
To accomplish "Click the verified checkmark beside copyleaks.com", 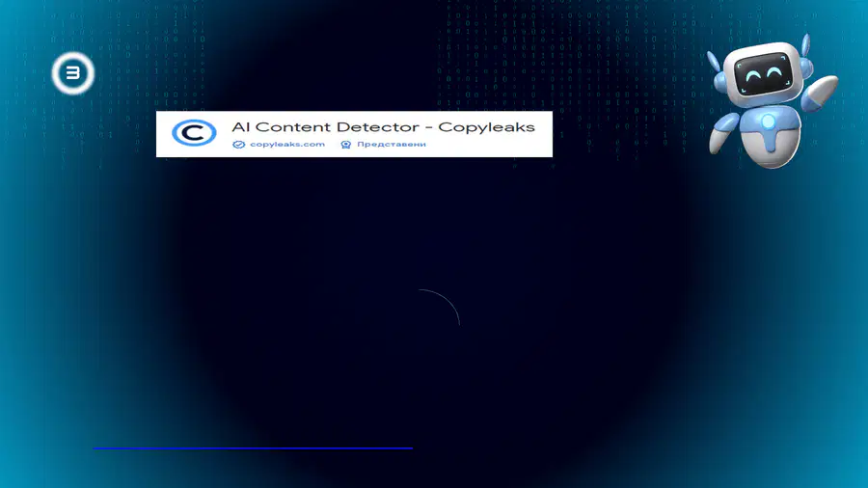I will [x=238, y=145].
